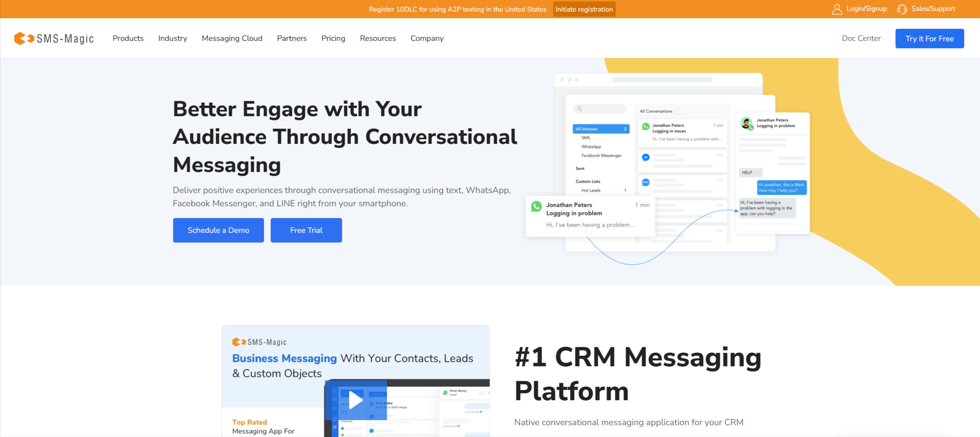The width and height of the screenshot is (980, 437).
Task: Open the Resources menu
Action: tap(377, 38)
